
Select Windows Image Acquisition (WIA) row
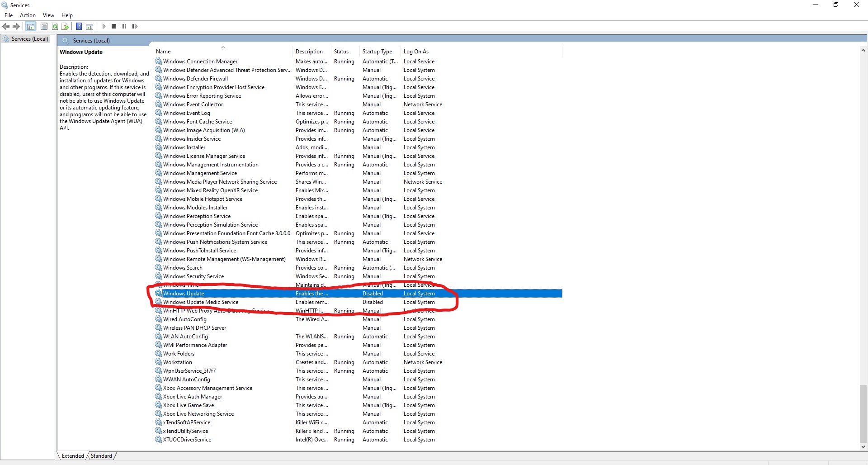point(358,130)
